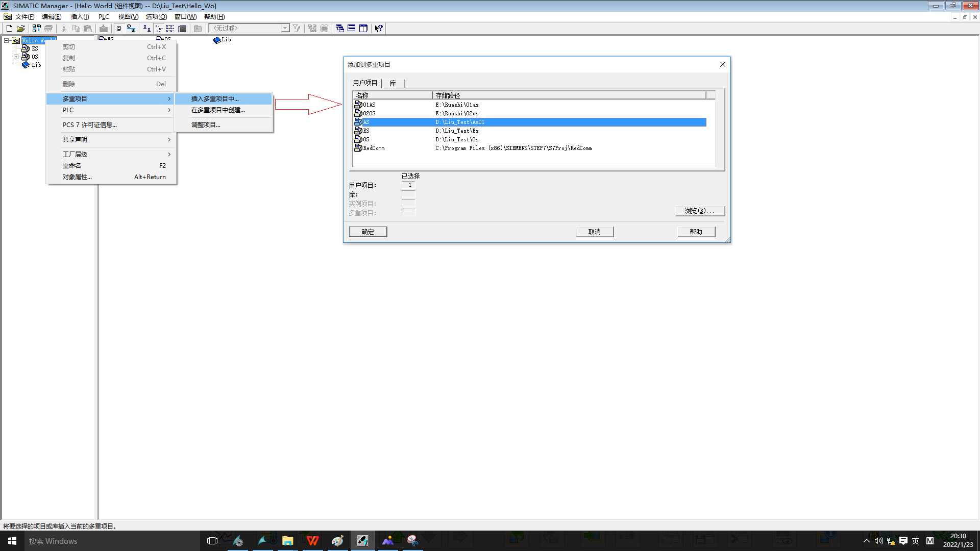Switch to Details list view icon
Viewport: 980px width, 551px height.
182,29
